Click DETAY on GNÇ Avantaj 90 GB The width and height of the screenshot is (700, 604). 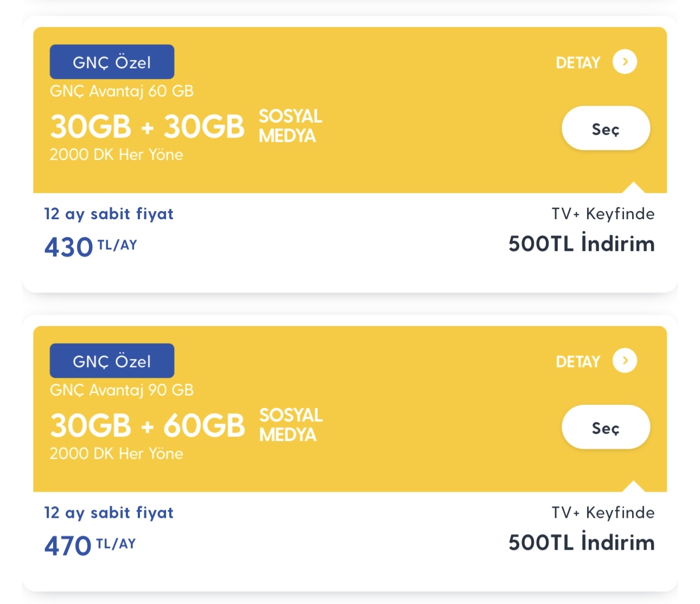point(578,362)
